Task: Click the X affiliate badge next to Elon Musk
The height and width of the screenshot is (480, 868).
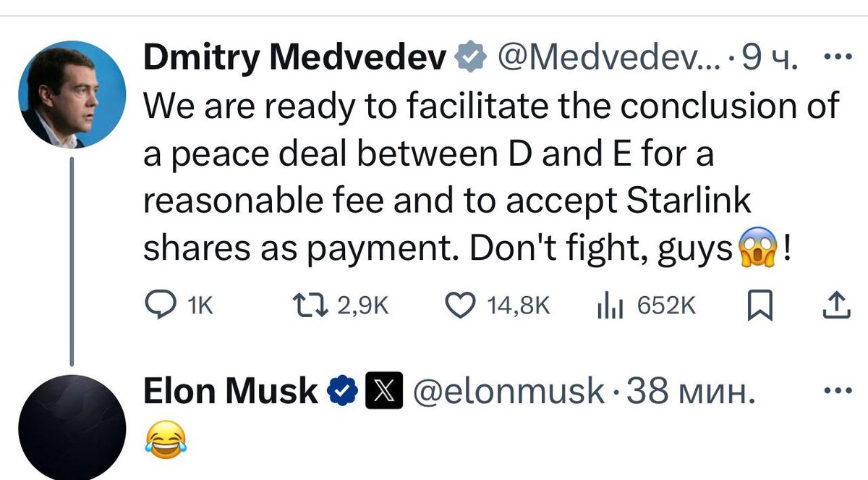Action: coord(386,390)
